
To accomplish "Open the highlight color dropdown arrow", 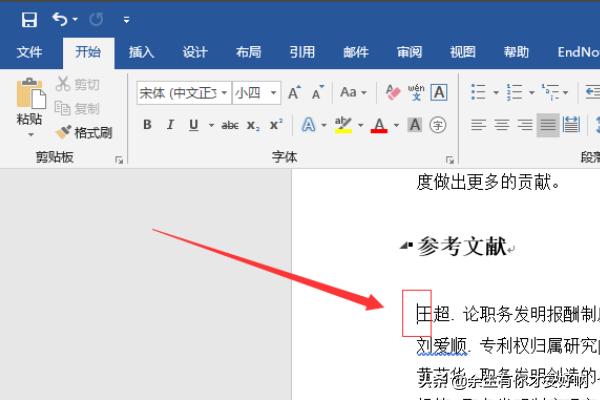I will point(360,125).
